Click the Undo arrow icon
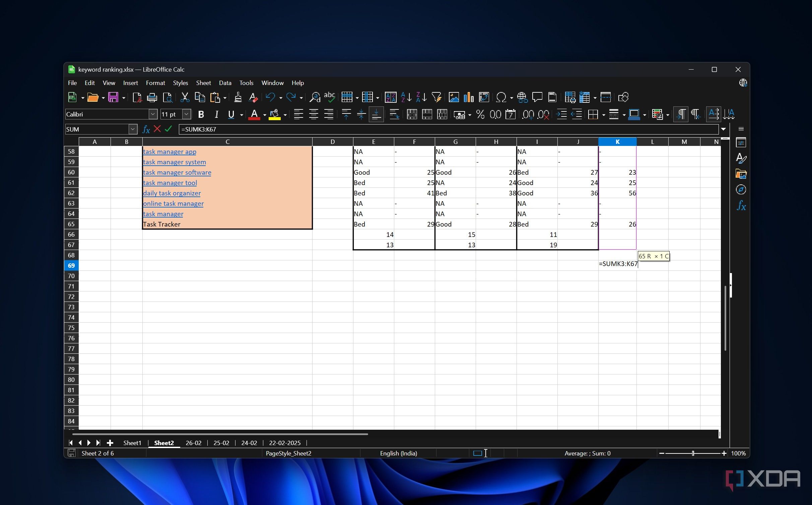 click(270, 97)
